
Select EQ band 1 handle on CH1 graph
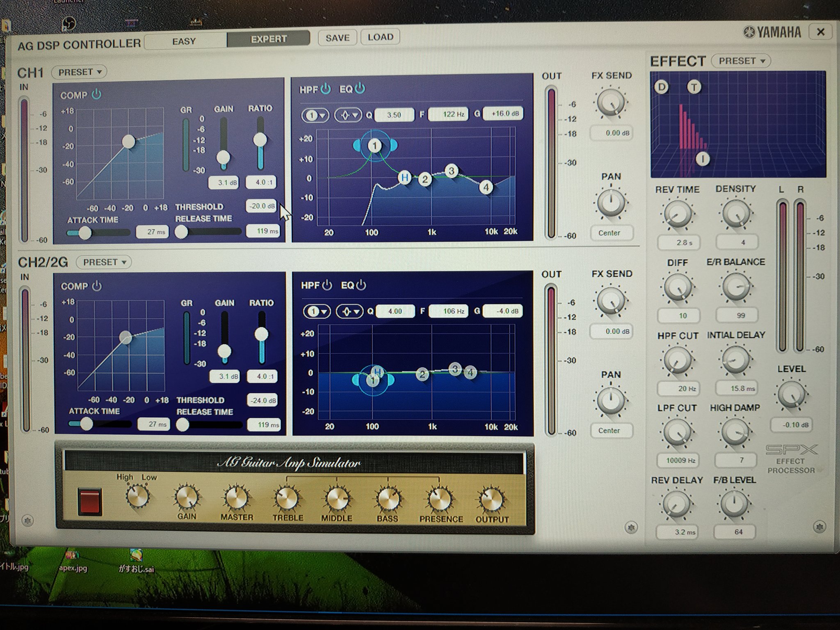point(374,146)
